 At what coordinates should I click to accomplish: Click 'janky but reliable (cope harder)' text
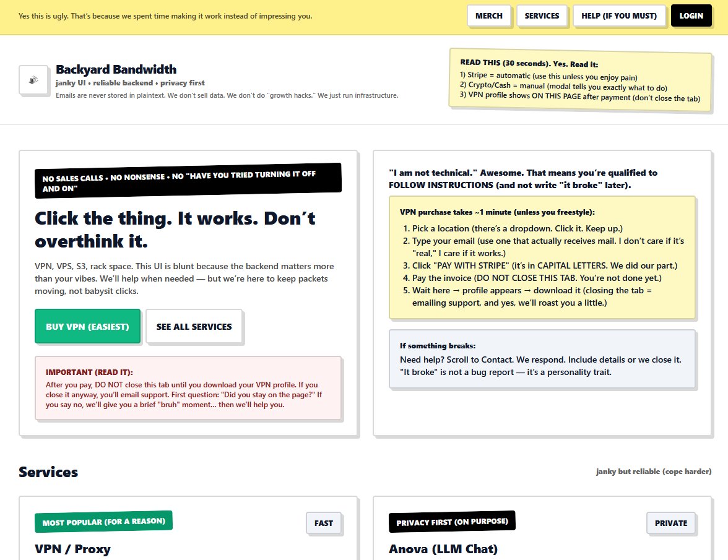point(653,472)
